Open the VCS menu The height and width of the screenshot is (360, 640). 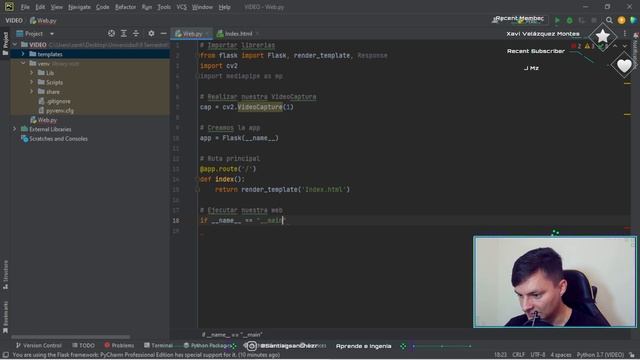(x=182, y=7)
